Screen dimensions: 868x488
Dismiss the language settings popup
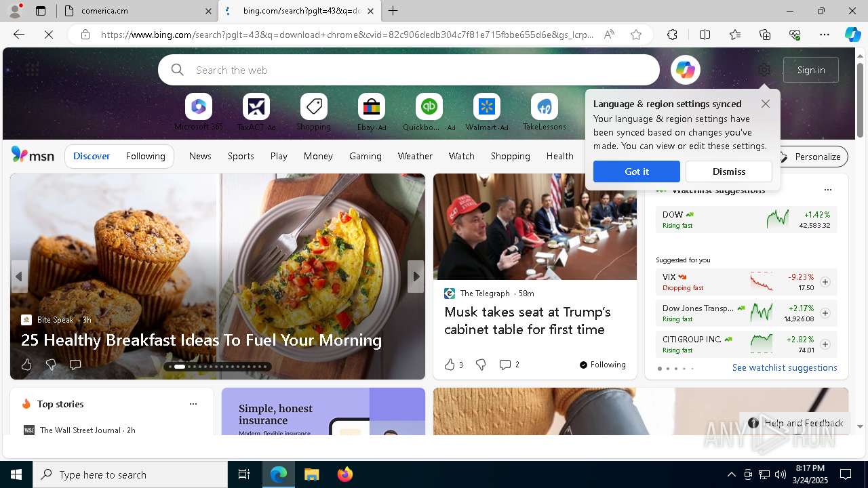point(729,171)
